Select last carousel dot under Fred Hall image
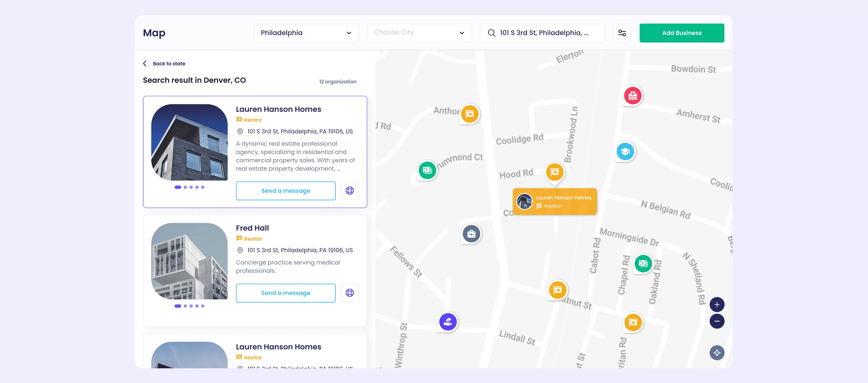868x383 pixels. 203,306
